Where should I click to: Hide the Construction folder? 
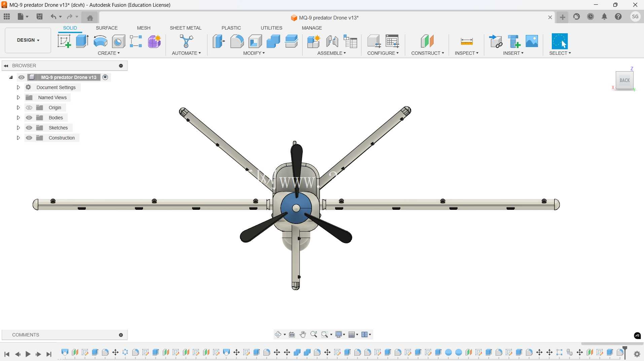pos(29,138)
